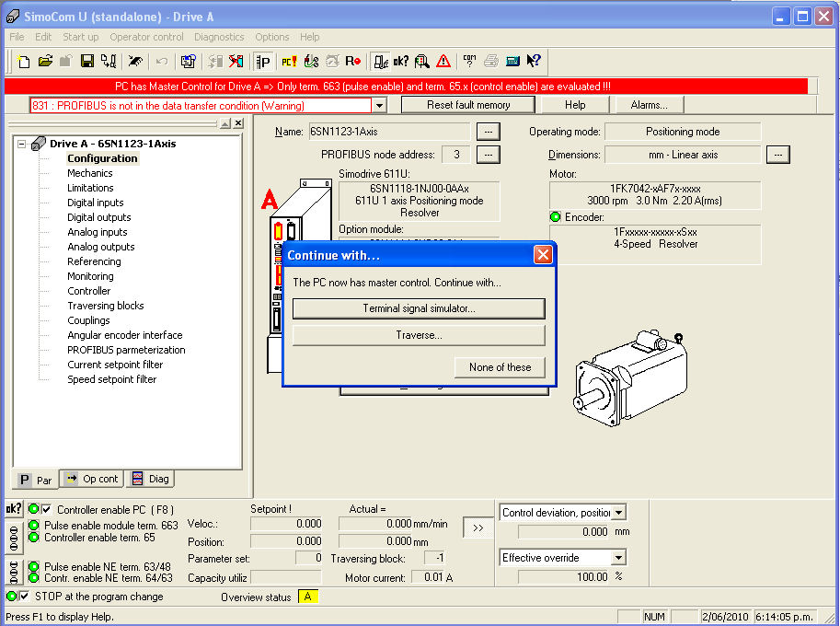This screenshot has width=840, height=626.
Task: Click the red warning triangle toolbar icon
Action: 443,62
